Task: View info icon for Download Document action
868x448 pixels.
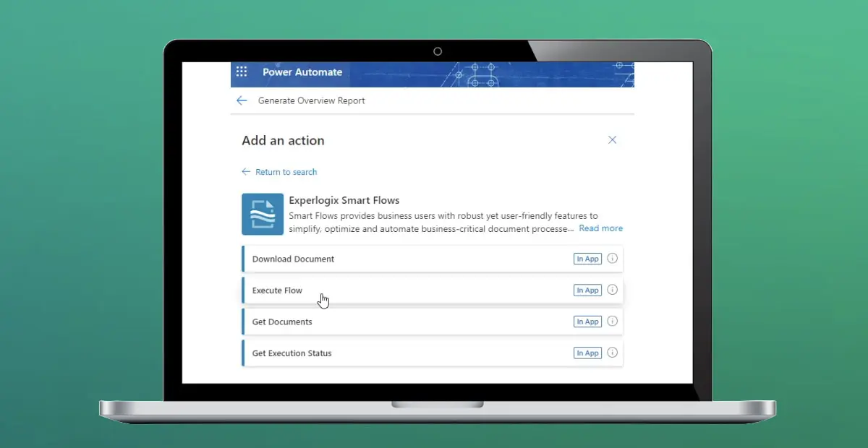Action: click(612, 259)
